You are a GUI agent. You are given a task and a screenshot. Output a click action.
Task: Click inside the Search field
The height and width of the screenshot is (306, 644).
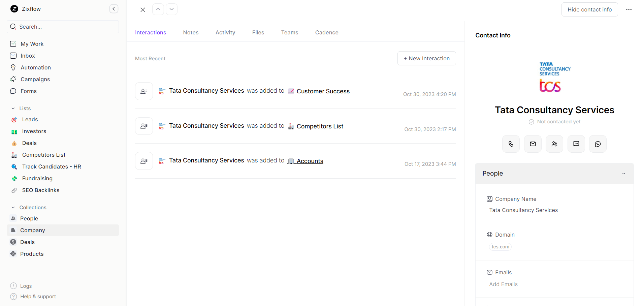[62, 27]
